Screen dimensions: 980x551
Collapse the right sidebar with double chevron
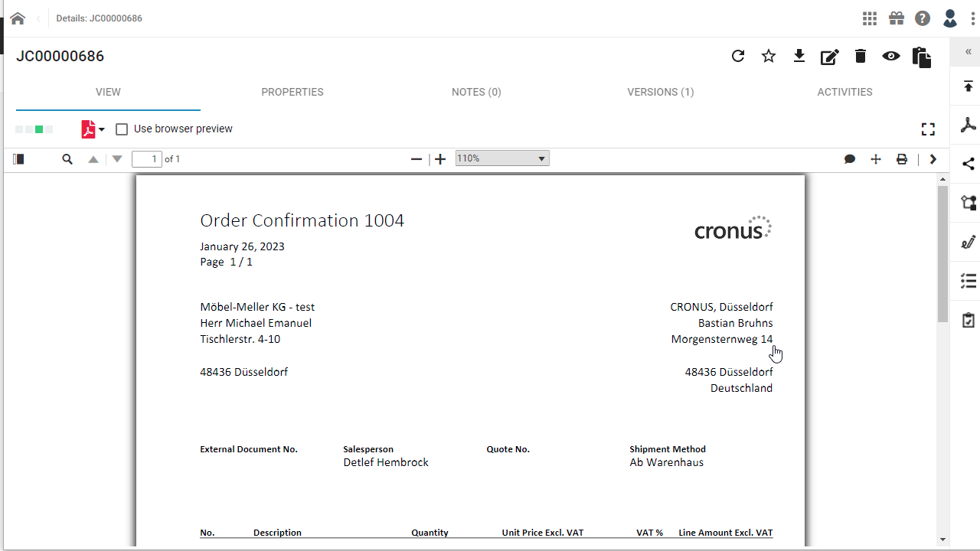[969, 52]
